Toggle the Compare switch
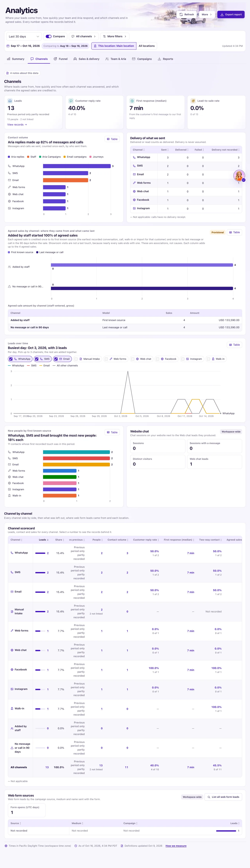 48,36
